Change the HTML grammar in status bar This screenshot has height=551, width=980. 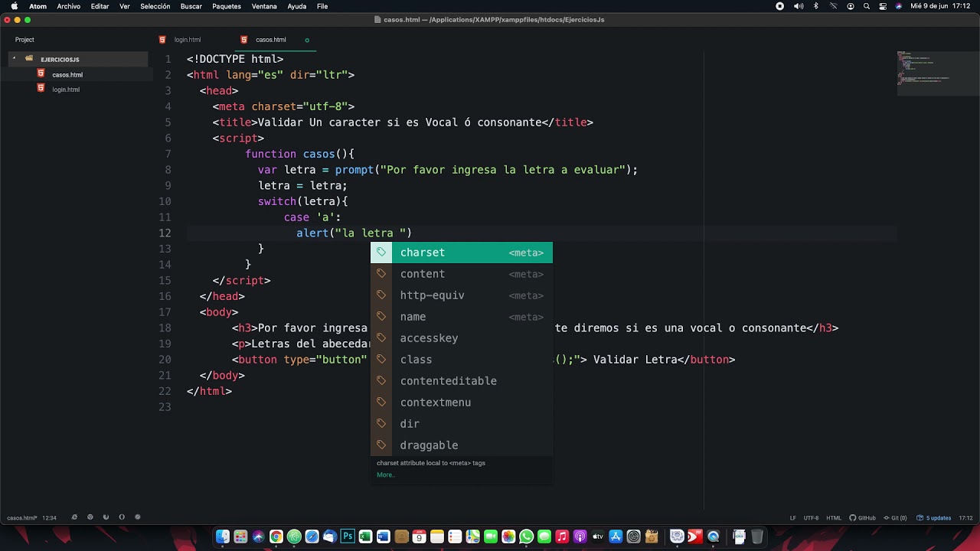(x=834, y=518)
